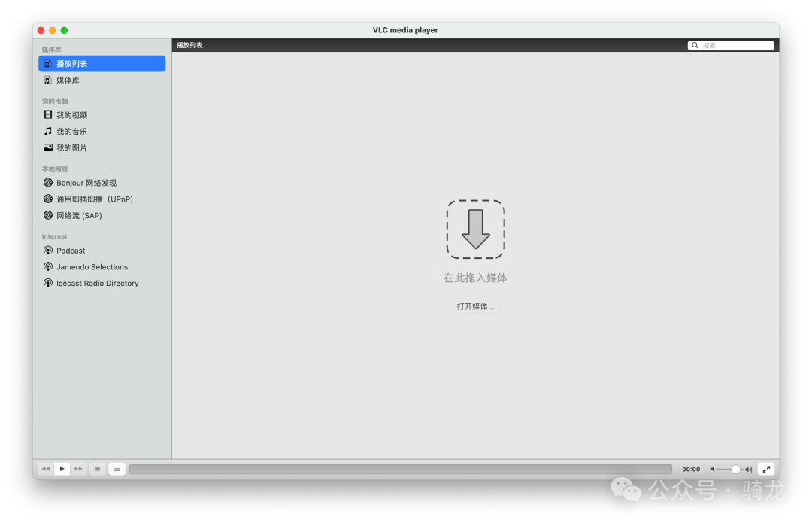
Task: Click the stop playback button
Action: 97,469
